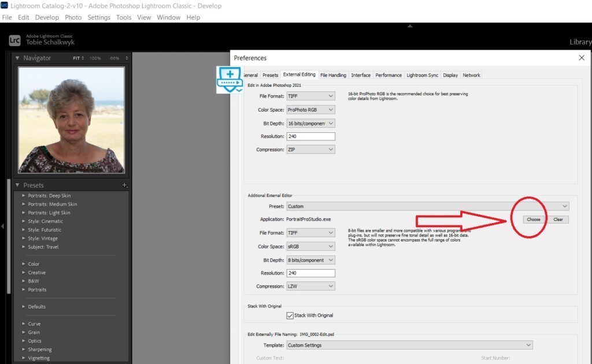Click the Resolution field under Photoshop settings
Viewport: 592px width, 364px height.
point(310,136)
